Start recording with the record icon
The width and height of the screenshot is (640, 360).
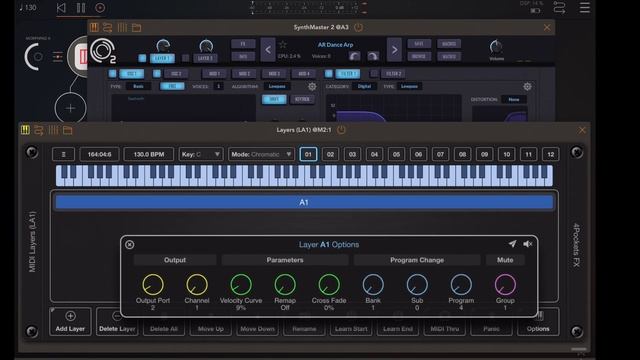(100, 8)
